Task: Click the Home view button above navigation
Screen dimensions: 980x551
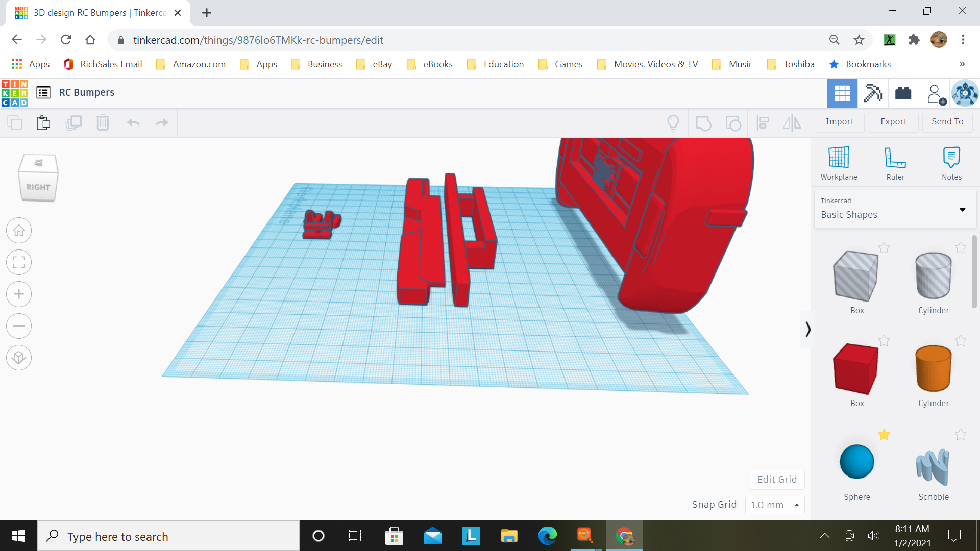Action: [19, 231]
